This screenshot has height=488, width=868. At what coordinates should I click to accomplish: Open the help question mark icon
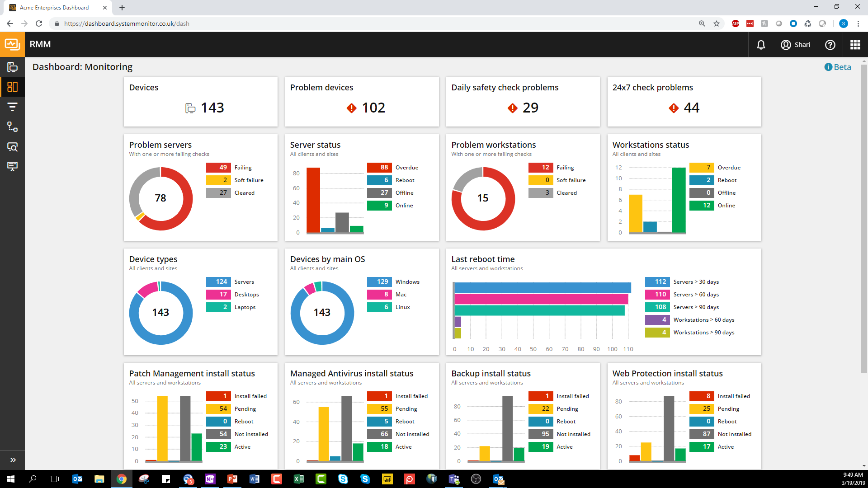coord(830,45)
